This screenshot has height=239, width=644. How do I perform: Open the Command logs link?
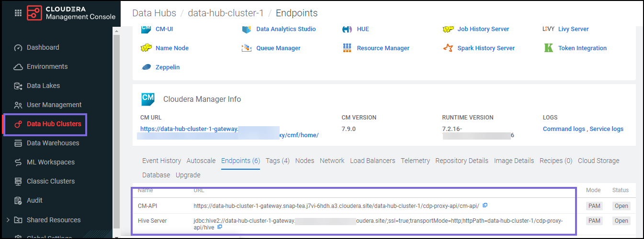[564, 129]
